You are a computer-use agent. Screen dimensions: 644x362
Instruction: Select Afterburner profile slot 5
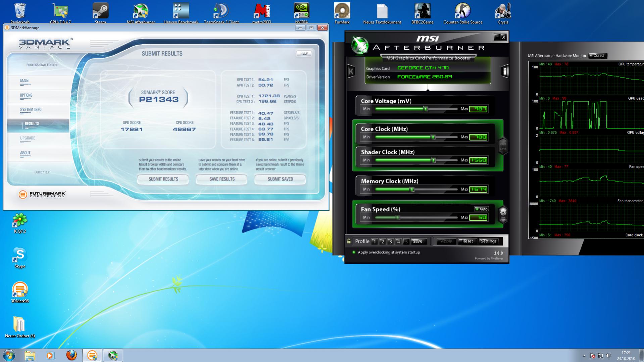click(406, 241)
